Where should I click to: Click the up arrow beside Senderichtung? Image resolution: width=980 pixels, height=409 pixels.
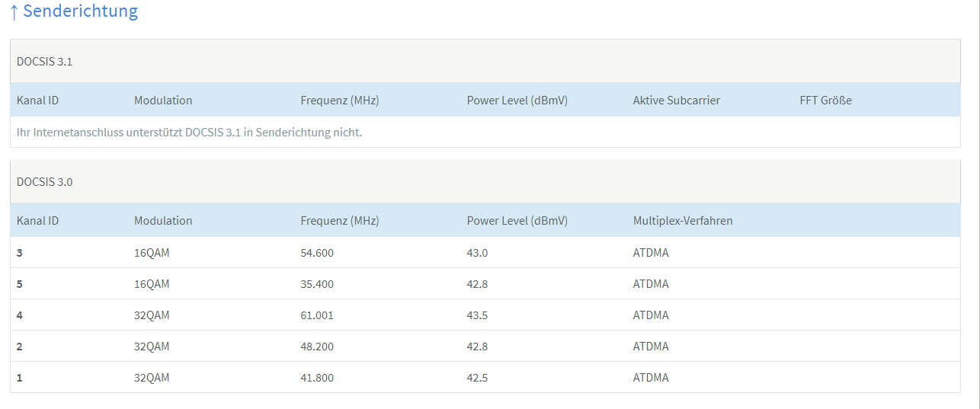[14, 11]
